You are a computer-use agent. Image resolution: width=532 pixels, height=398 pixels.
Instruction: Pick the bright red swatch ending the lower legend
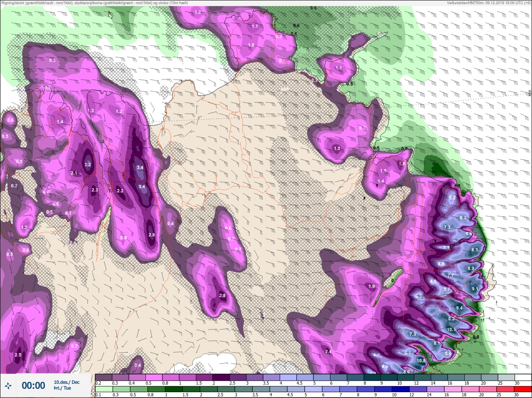(x=522, y=389)
